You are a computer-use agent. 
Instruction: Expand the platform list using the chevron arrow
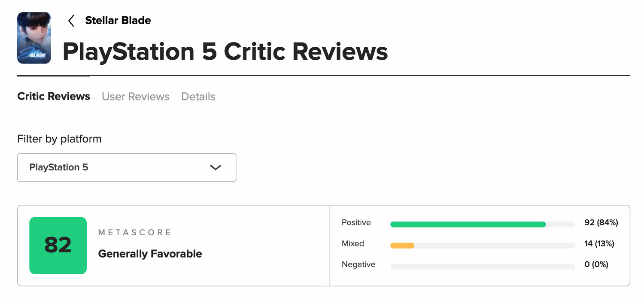(216, 167)
